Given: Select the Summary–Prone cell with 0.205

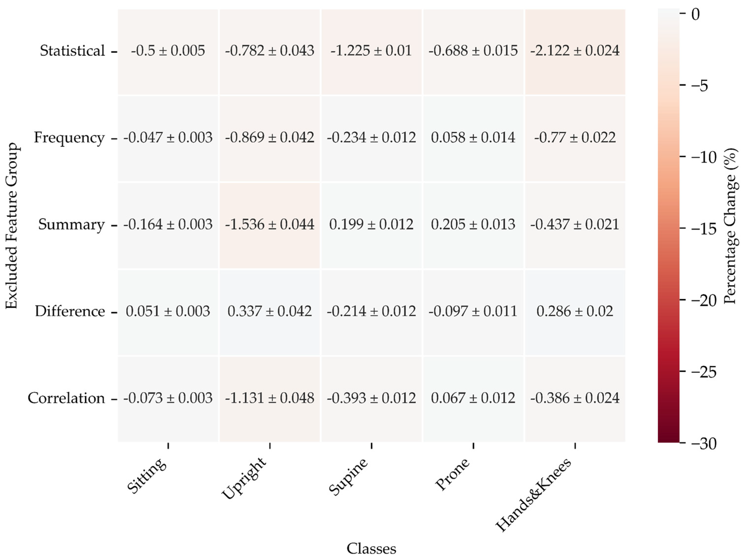Looking at the screenshot, I should tap(473, 225).
